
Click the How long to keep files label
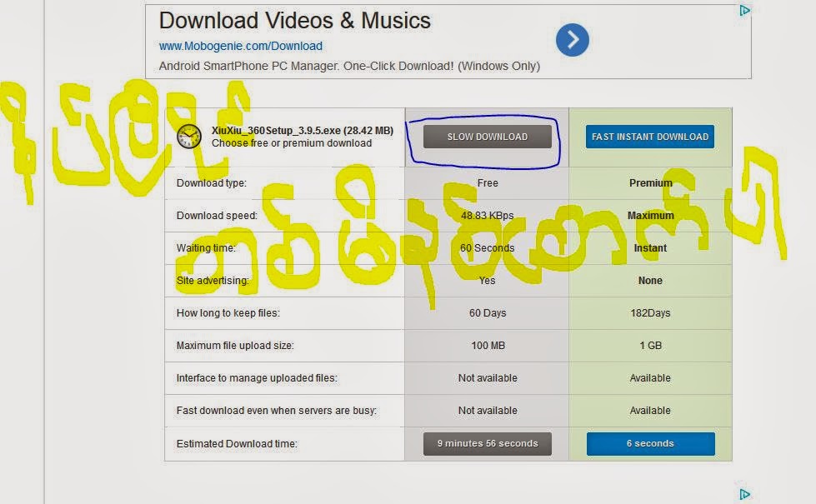228,313
